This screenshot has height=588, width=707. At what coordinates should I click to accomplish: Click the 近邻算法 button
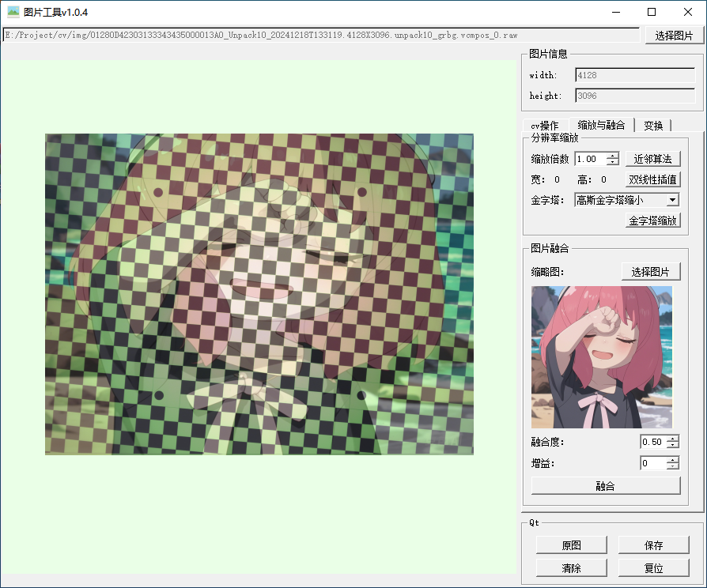pyautogui.click(x=652, y=159)
